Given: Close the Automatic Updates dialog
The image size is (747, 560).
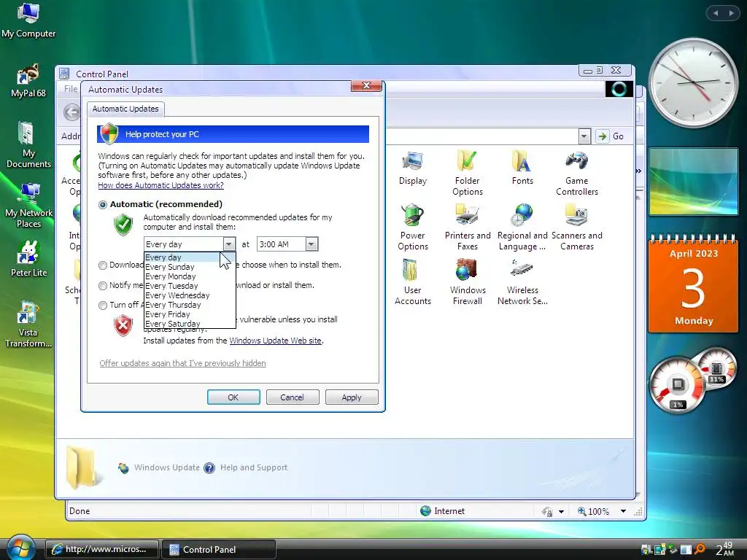Looking at the screenshot, I should (366, 86).
